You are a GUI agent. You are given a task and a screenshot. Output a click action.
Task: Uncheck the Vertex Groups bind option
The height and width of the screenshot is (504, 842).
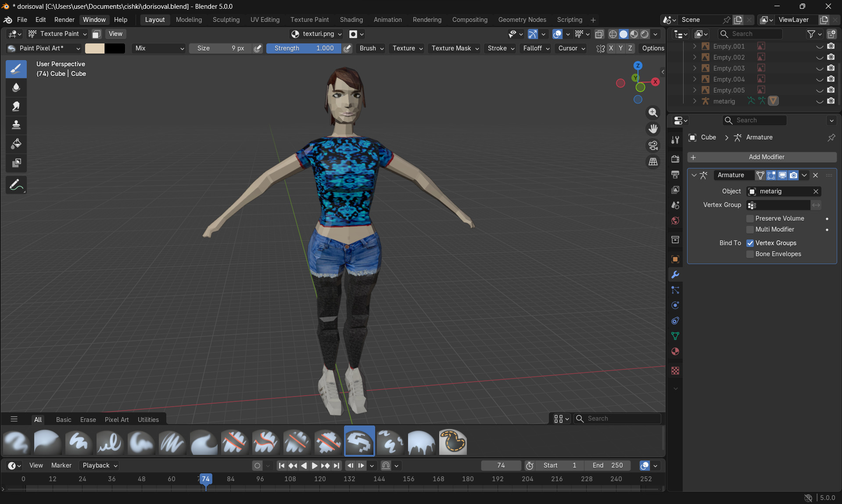click(x=750, y=243)
